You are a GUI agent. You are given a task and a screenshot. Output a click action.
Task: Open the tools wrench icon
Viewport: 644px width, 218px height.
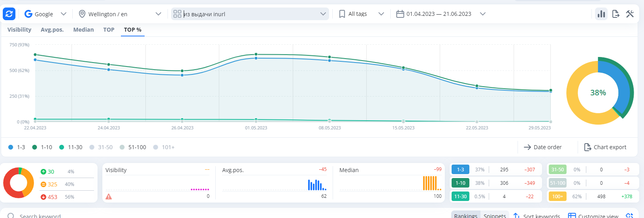point(630,14)
